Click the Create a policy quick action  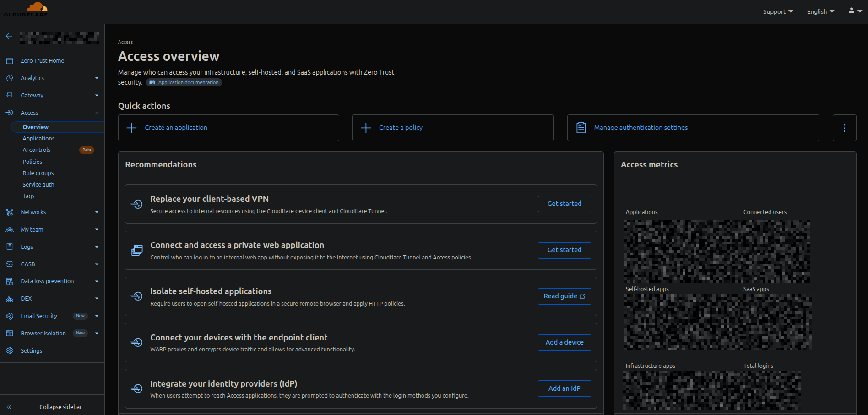(453, 128)
